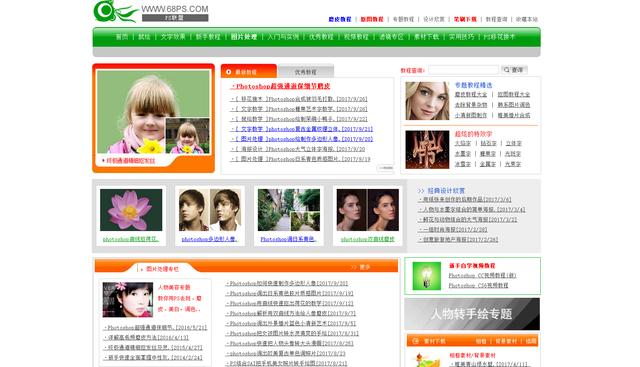Screen dimensions: 640x367
Task: Click into the 教程查询 search field
Action: pos(463,70)
